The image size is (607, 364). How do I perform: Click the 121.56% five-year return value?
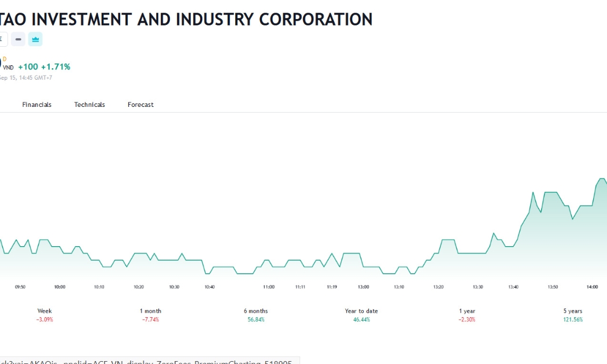tap(573, 320)
